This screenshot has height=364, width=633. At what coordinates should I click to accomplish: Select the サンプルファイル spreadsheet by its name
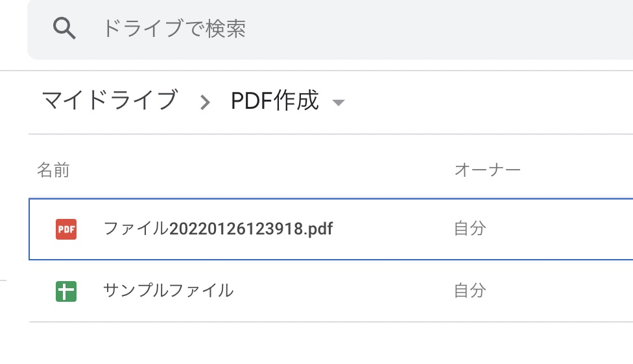[168, 291]
